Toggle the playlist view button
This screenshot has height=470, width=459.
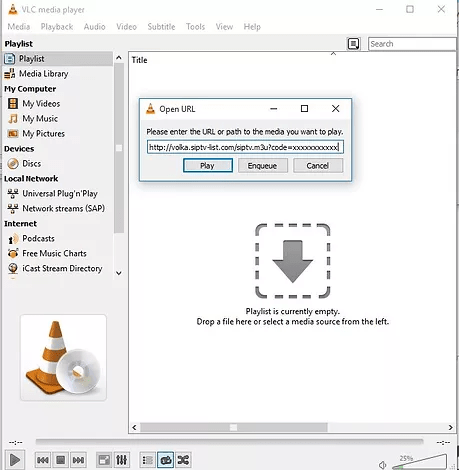click(x=148, y=460)
